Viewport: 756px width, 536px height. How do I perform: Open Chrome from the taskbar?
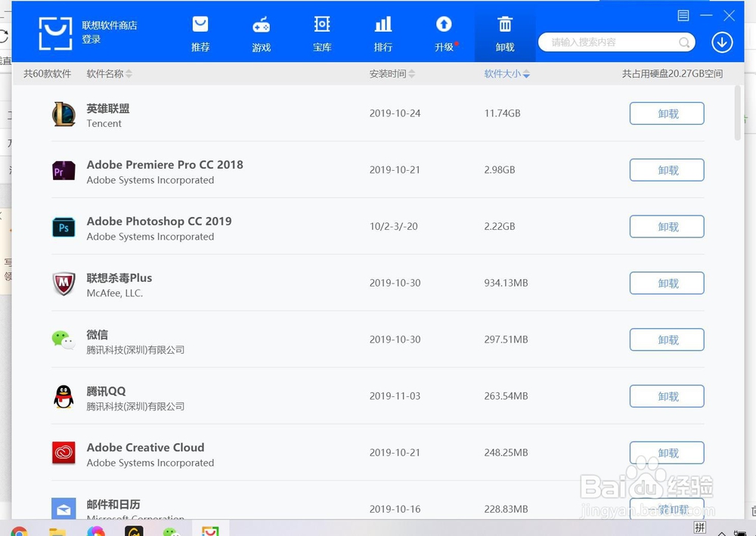click(x=19, y=531)
